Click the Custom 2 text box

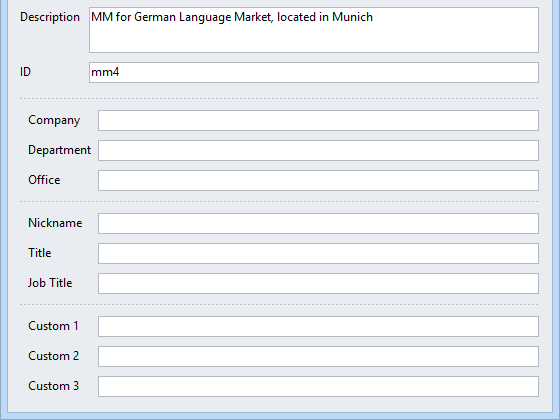point(319,356)
